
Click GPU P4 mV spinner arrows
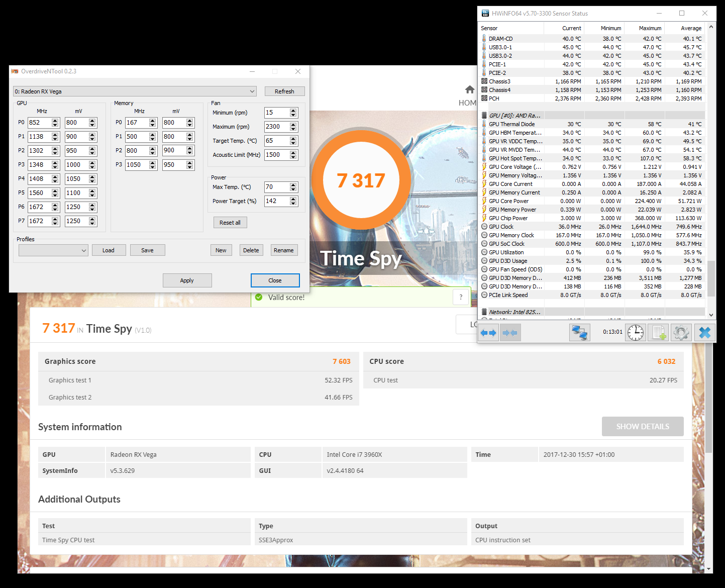[x=92, y=179]
